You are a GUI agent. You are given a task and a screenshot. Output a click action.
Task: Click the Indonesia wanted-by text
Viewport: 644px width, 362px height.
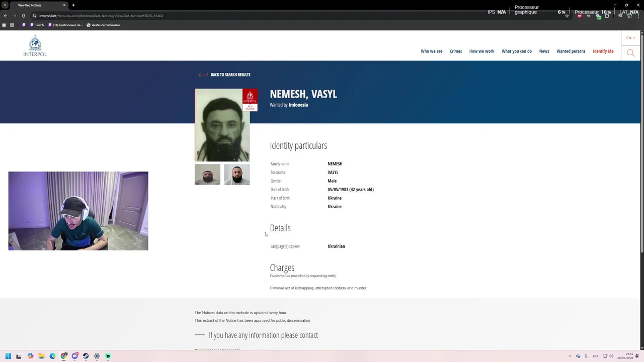(x=298, y=105)
